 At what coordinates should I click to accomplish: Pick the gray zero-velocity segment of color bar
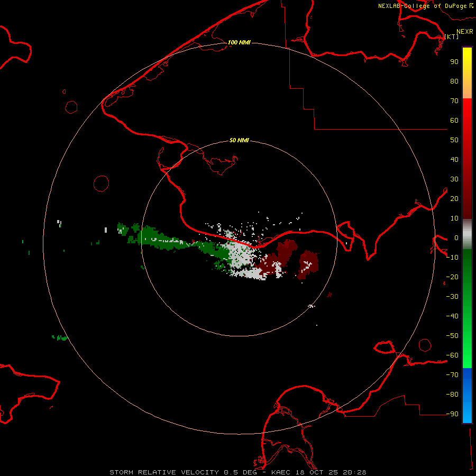[x=467, y=234]
